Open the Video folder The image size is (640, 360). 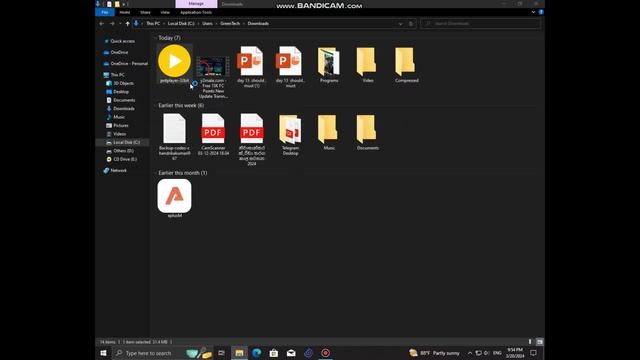[x=367, y=62]
